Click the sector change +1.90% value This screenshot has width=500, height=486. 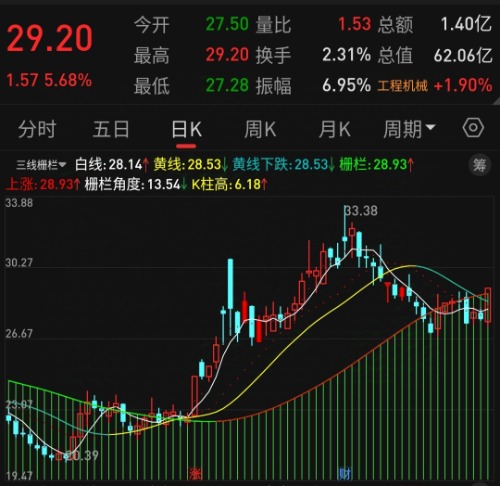click(463, 86)
